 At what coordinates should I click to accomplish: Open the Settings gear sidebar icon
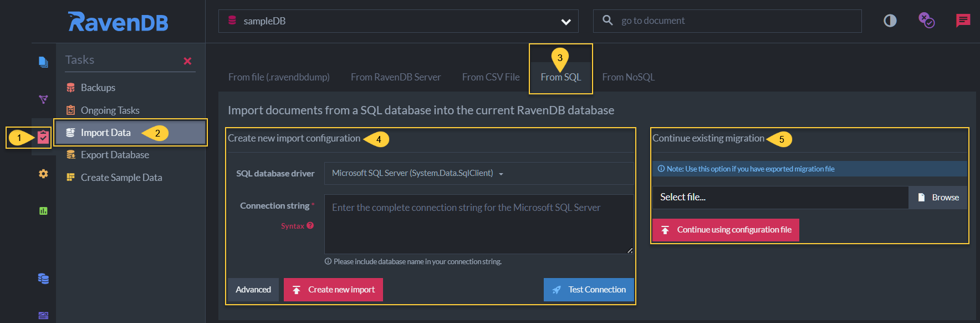pos(43,174)
